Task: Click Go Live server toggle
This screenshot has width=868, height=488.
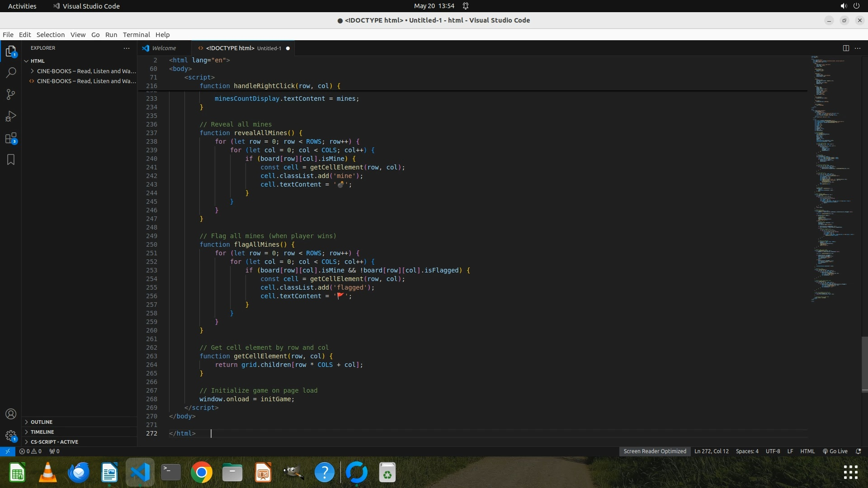Action: (x=835, y=451)
